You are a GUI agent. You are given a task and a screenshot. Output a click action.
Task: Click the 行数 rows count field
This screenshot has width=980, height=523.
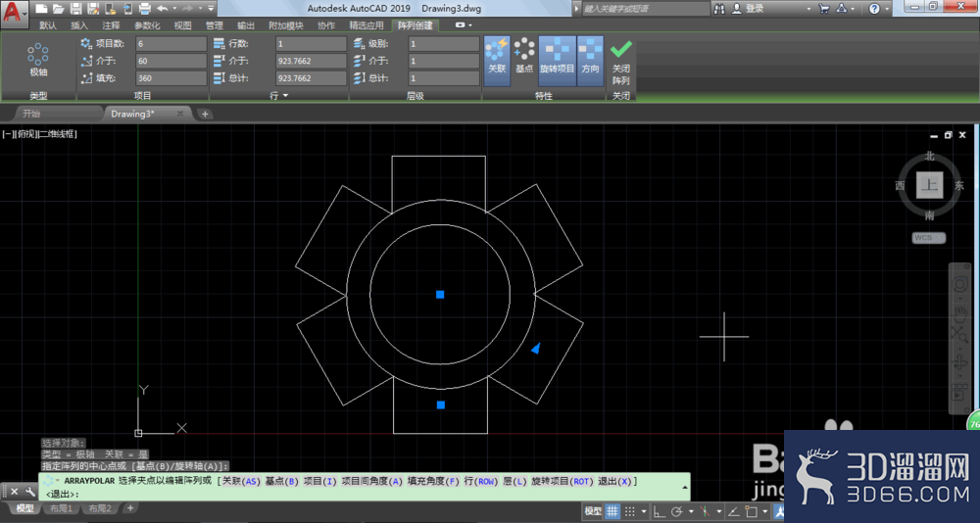(312, 44)
